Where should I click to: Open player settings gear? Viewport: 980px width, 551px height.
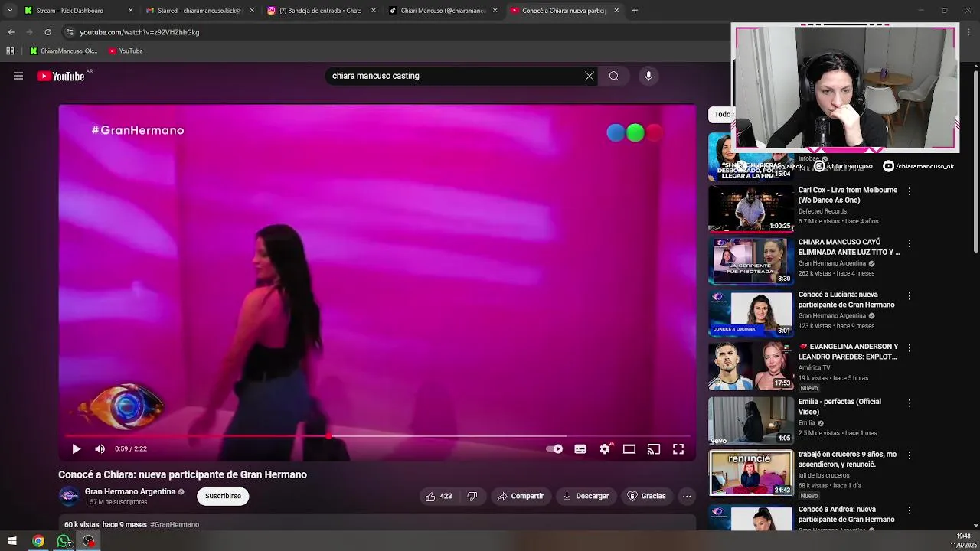pos(605,449)
